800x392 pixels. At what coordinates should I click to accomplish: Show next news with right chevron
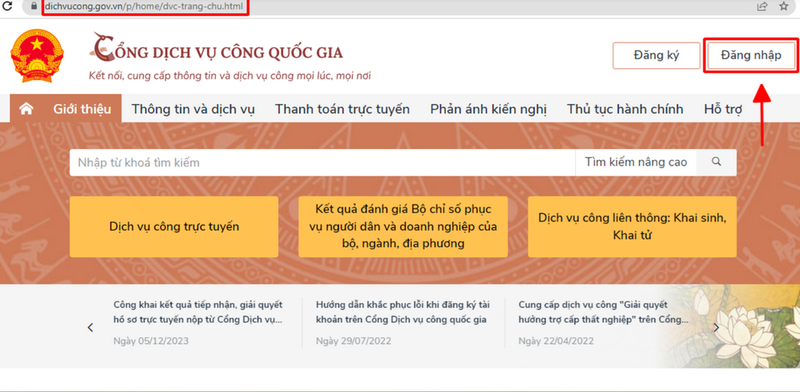pyautogui.click(x=716, y=328)
